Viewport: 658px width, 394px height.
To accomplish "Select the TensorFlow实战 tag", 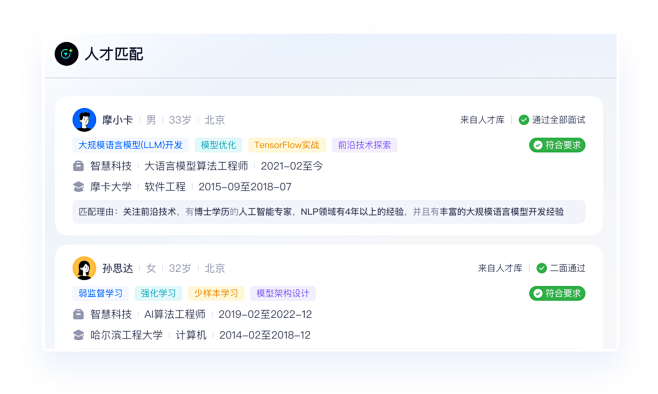I will pyautogui.click(x=287, y=145).
